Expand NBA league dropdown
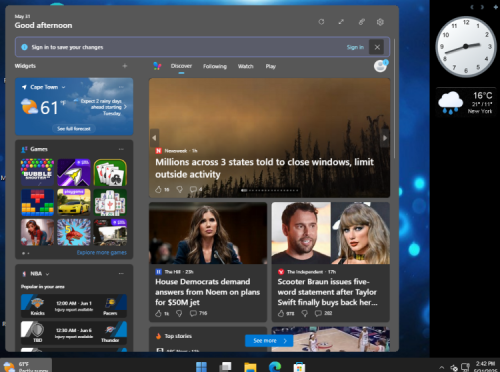 click(x=47, y=274)
